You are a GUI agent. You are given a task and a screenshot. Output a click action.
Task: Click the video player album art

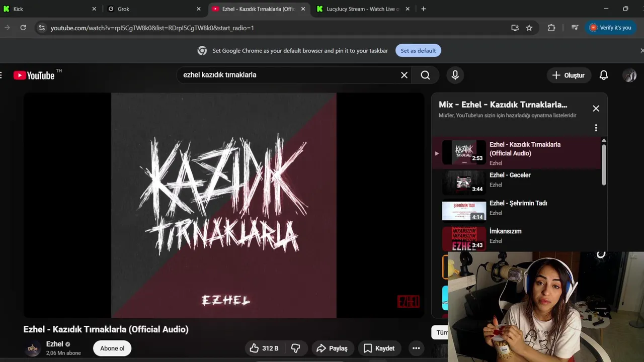point(224,205)
